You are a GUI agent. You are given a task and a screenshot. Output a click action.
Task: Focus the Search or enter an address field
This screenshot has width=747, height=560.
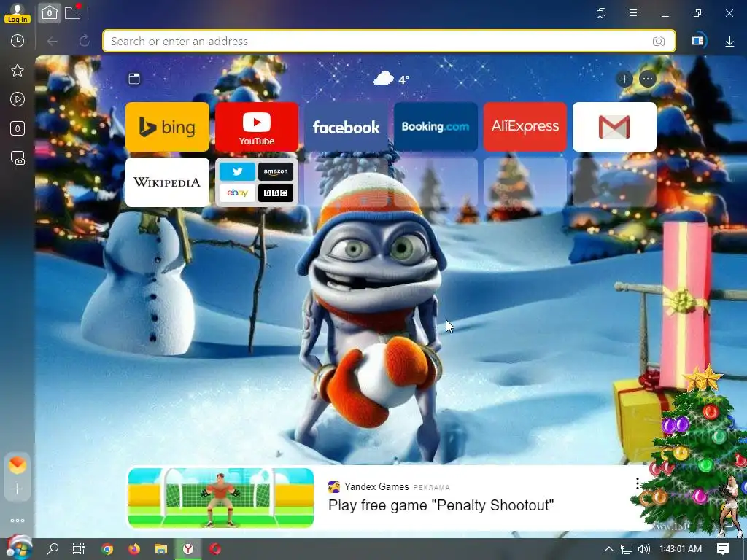[x=390, y=42]
